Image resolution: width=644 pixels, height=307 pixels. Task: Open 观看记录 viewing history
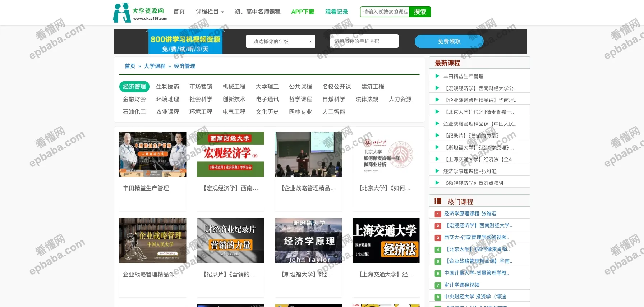pyautogui.click(x=336, y=12)
